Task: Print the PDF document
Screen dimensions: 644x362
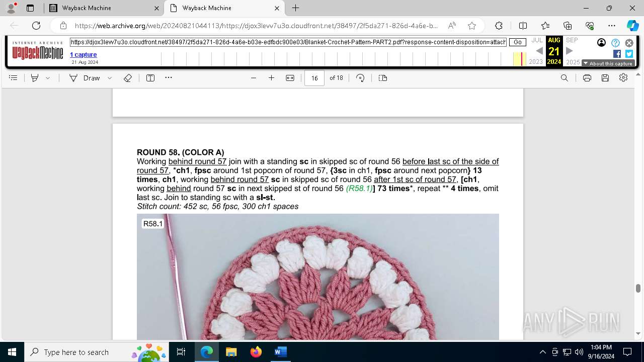Action: tap(587, 78)
